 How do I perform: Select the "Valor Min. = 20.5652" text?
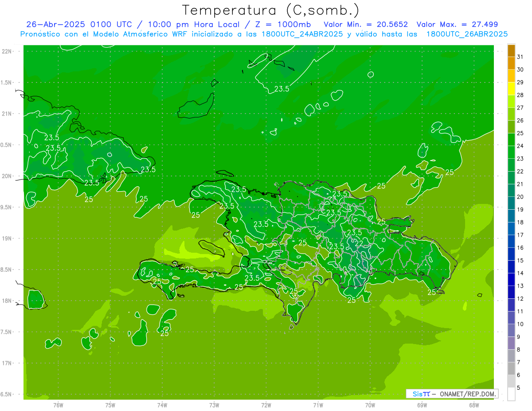click(366, 24)
